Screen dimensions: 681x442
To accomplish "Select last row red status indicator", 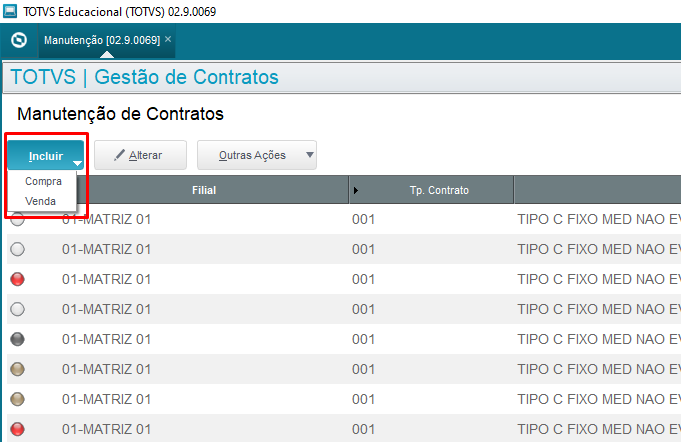I will tap(17, 429).
